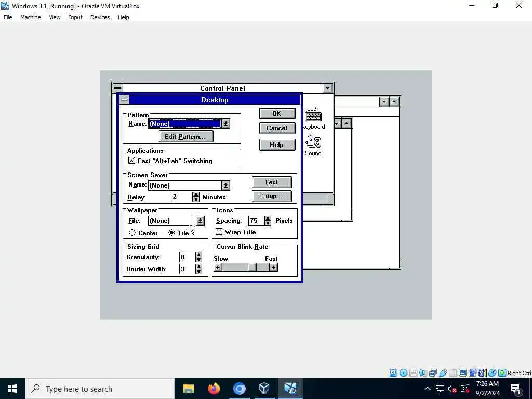Image resolution: width=532 pixels, height=399 pixels.
Task: Click the Screen Saver Setup... button
Action: [x=272, y=196]
